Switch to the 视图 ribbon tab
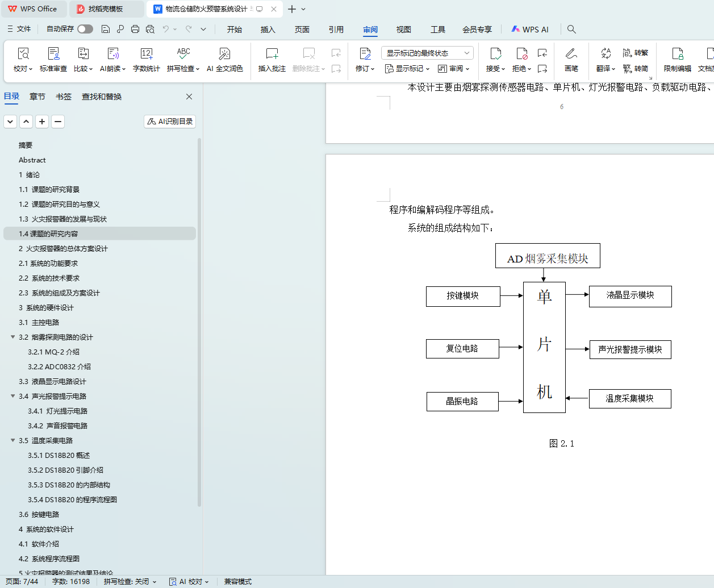The image size is (714, 588). [x=404, y=30]
